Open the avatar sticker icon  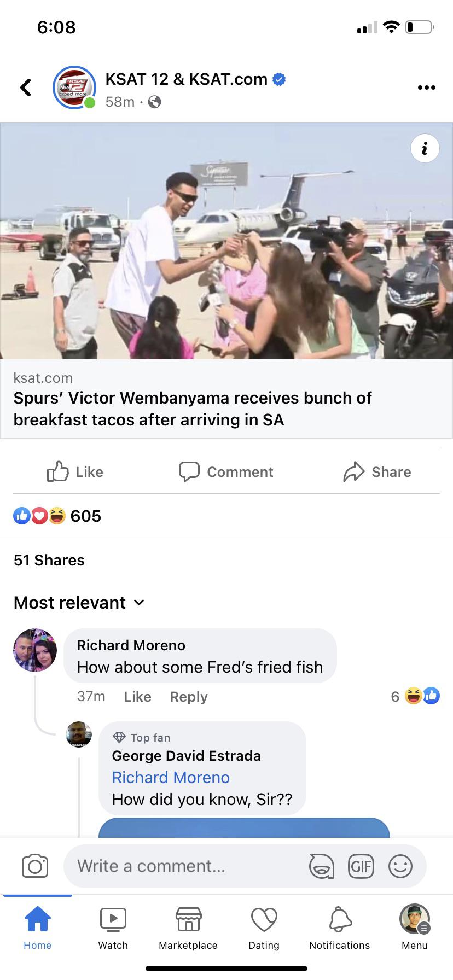322,866
